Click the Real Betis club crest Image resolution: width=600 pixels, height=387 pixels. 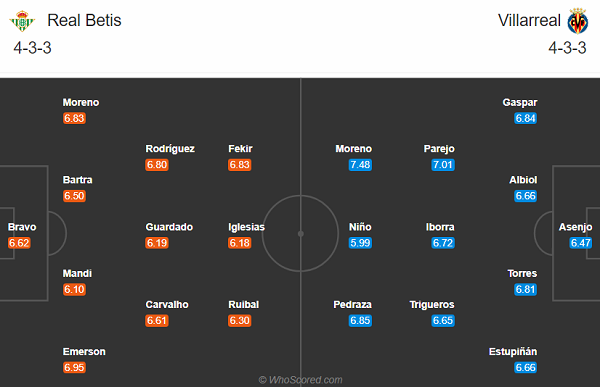pos(22,21)
